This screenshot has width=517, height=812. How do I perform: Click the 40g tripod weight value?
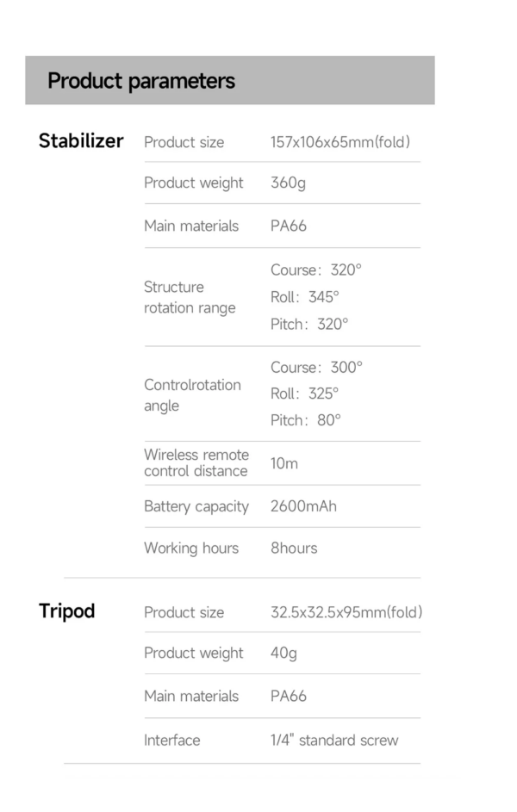(283, 653)
